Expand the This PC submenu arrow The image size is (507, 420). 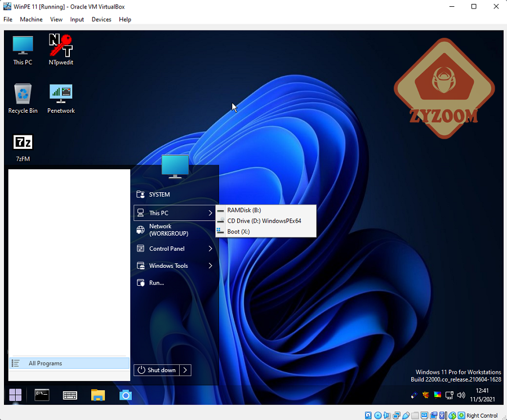pyautogui.click(x=210, y=213)
